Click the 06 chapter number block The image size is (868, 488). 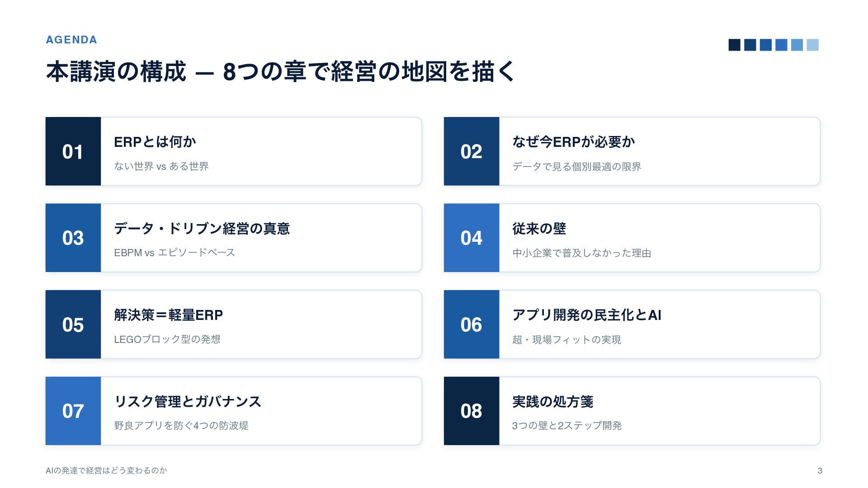coord(472,324)
